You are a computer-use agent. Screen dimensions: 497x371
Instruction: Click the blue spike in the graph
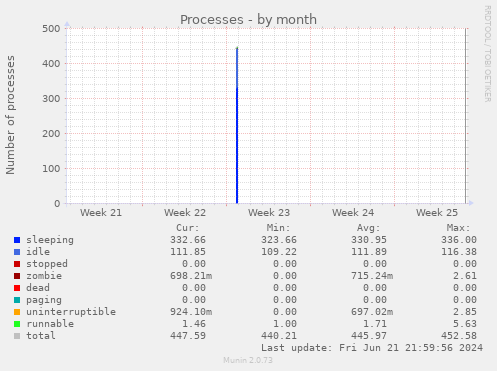pyautogui.click(x=237, y=126)
